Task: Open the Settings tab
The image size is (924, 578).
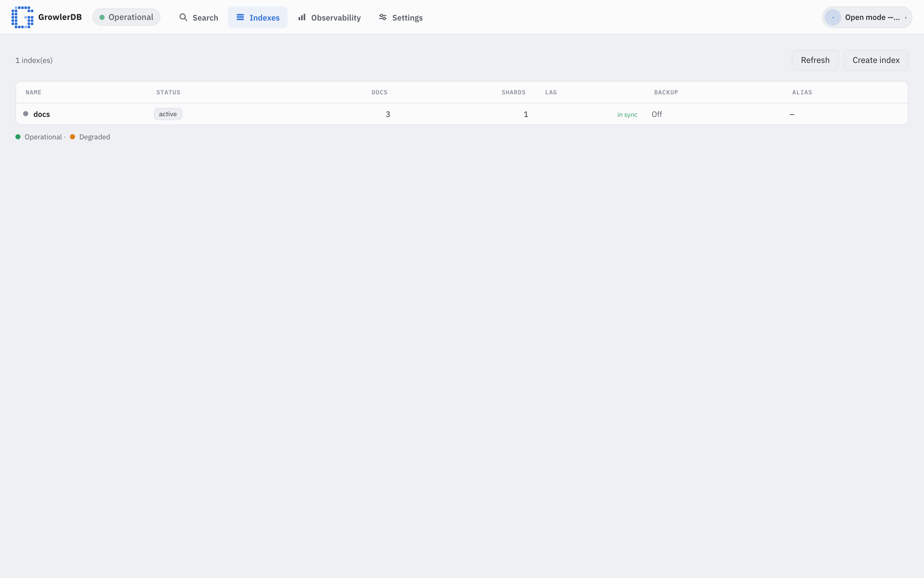Action: (400, 18)
